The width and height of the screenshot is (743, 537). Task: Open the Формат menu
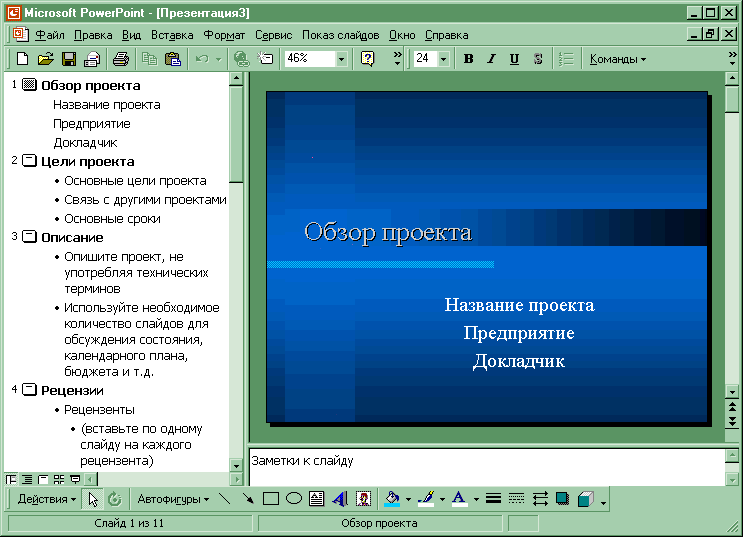click(x=224, y=35)
